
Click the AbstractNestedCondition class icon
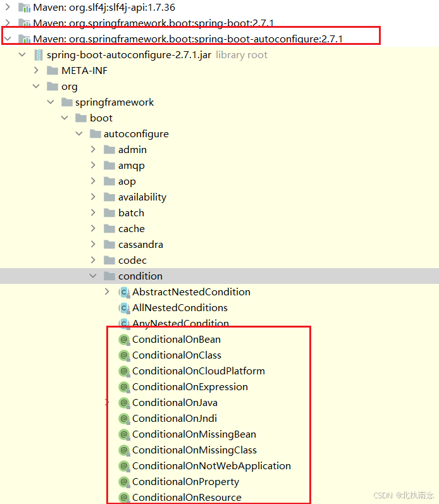(124, 292)
